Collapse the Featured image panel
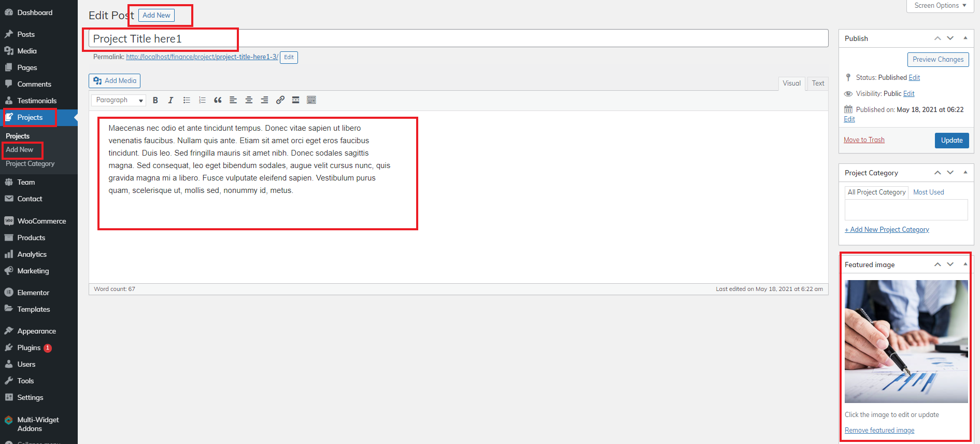Viewport: 980px width, 444px height. tap(965, 264)
